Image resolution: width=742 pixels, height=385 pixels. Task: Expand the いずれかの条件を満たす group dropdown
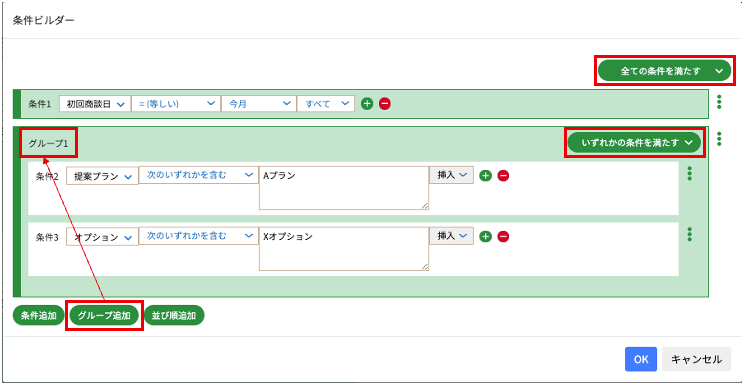tap(634, 142)
